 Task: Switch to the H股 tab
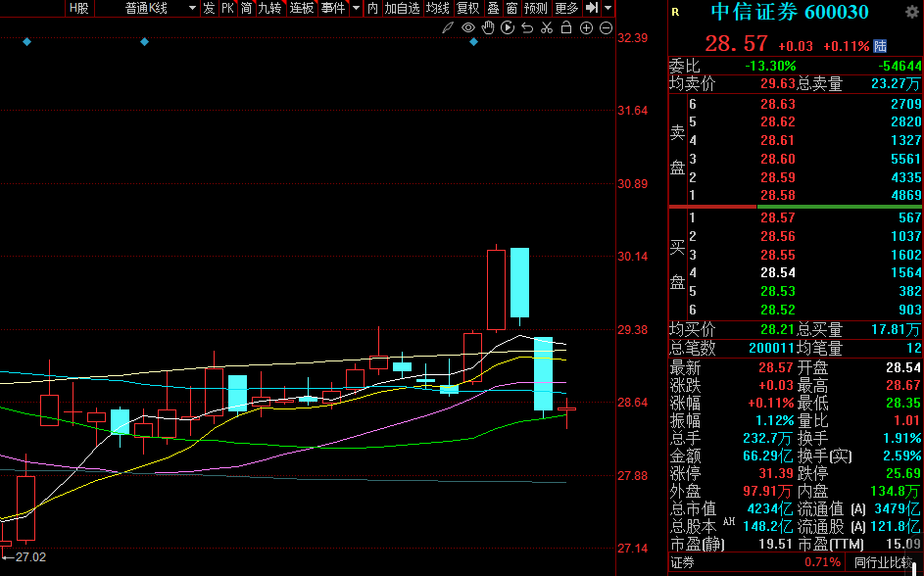[78, 8]
